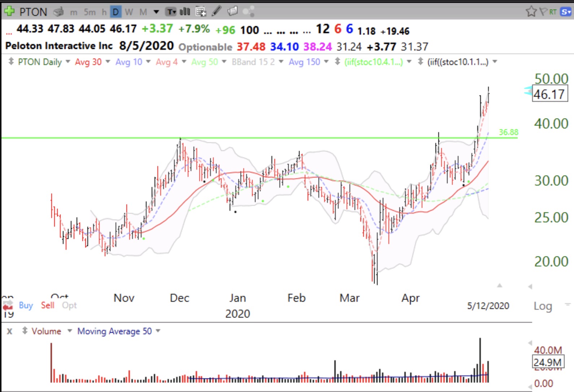Open the timeframe dropdown arrow
Image resolution: width=574 pixels, height=392 pixels.
pyautogui.click(x=156, y=12)
